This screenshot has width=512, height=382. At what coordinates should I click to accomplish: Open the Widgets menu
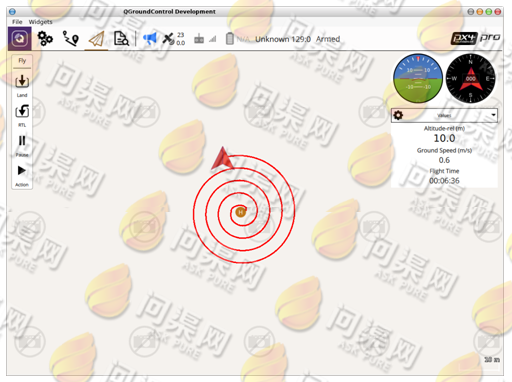40,22
